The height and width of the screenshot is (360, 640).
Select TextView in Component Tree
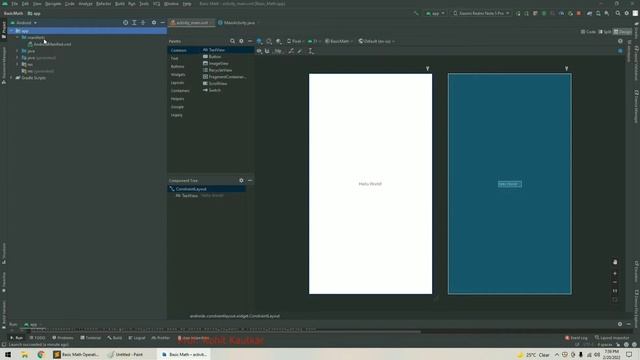tap(187, 196)
